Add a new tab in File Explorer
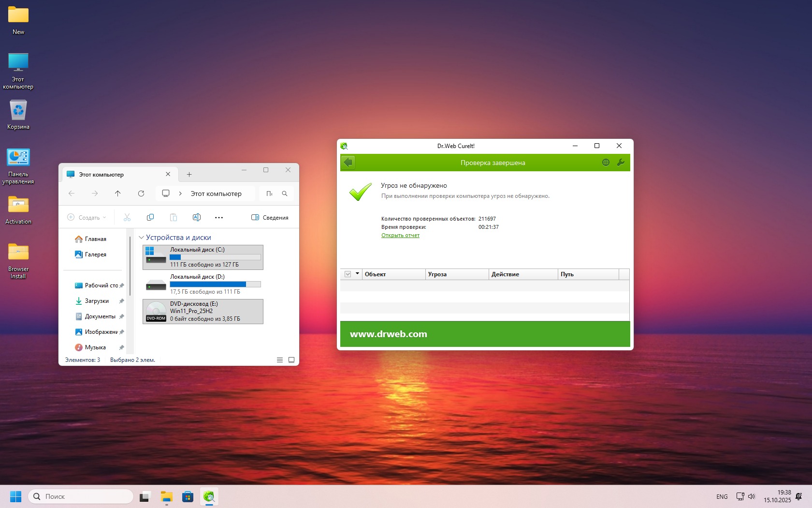The image size is (812, 508). (x=189, y=175)
